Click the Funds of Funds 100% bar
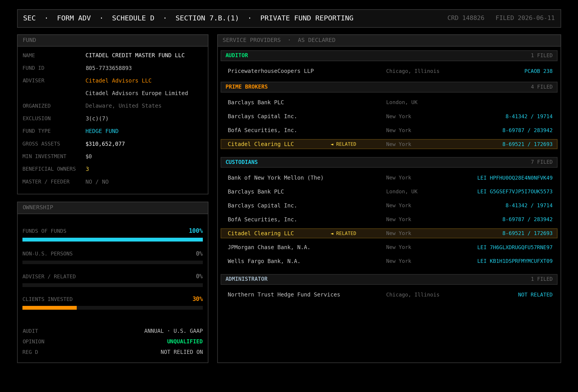The width and height of the screenshot is (578, 392). pyautogui.click(x=113, y=240)
